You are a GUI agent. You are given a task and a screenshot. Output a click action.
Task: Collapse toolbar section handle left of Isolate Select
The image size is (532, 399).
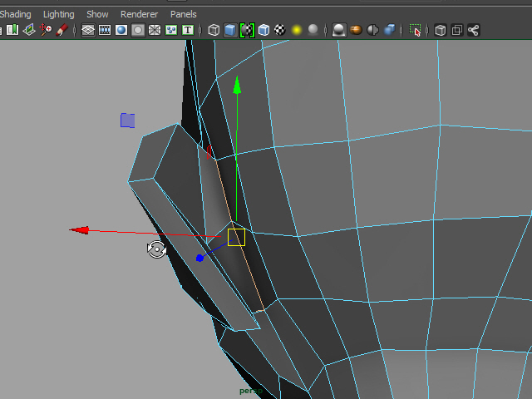(x=401, y=30)
